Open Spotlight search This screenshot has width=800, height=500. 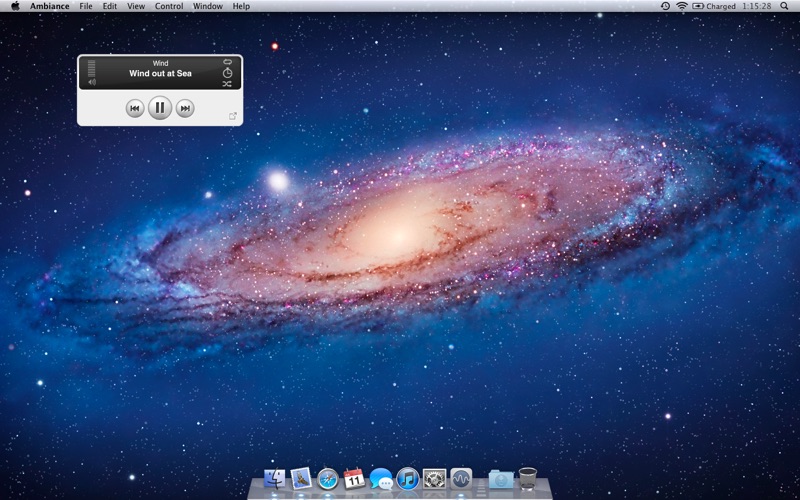pos(784,6)
